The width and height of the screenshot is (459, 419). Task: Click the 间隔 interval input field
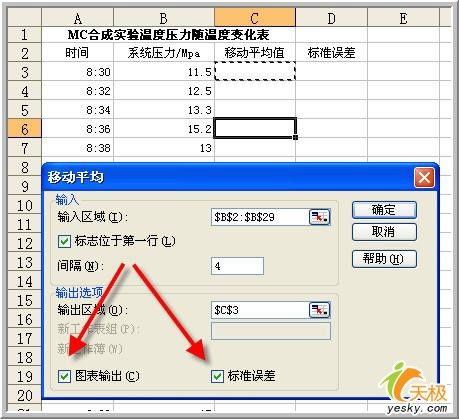pos(237,266)
